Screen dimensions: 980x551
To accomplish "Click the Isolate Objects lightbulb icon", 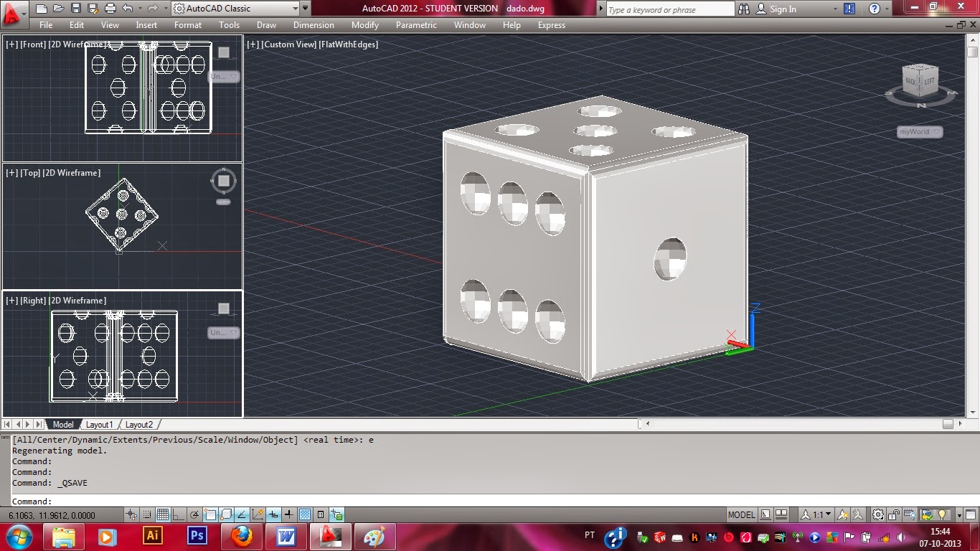I will 942,514.
